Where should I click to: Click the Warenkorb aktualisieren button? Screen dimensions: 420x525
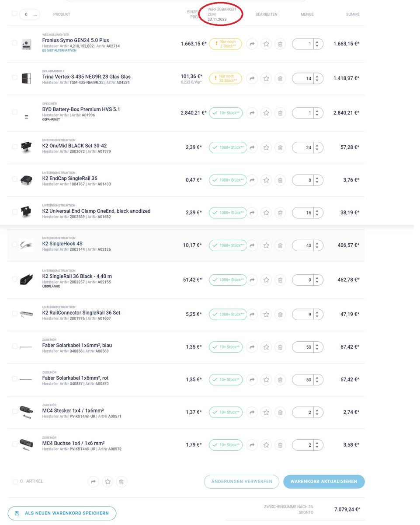tap(324, 482)
